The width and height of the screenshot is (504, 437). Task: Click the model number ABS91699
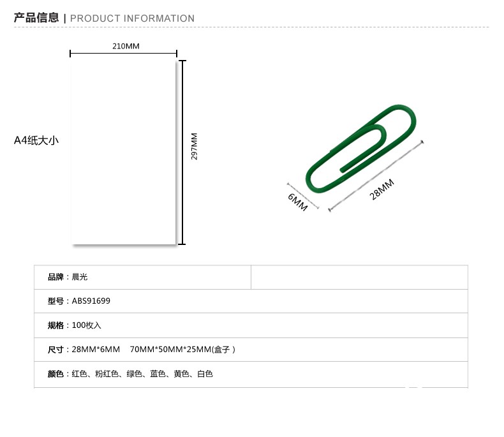[91, 301]
